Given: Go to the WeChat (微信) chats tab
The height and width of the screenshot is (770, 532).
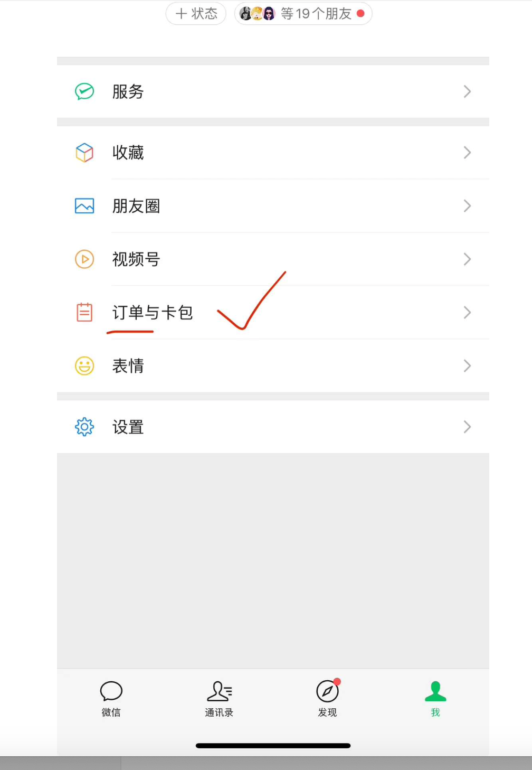Looking at the screenshot, I should tap(111, 698).
